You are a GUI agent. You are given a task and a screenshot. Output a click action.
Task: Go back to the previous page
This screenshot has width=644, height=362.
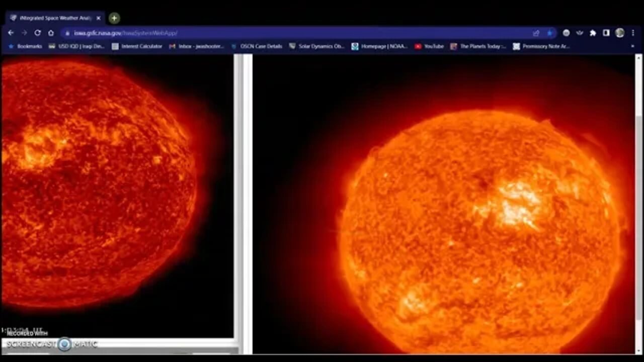11,33
